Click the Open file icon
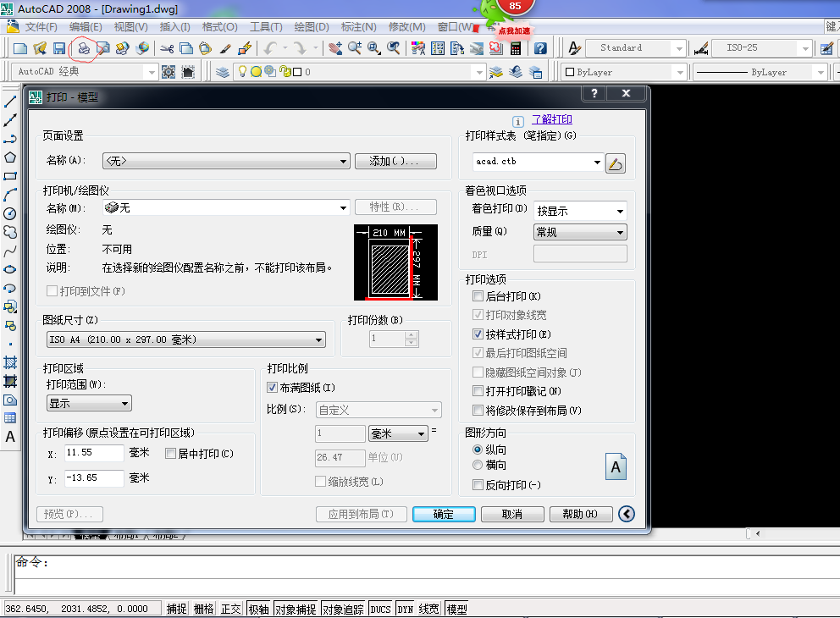Viewport: 840px width, 618px height. pyautogui.click(x=40, y=48)
